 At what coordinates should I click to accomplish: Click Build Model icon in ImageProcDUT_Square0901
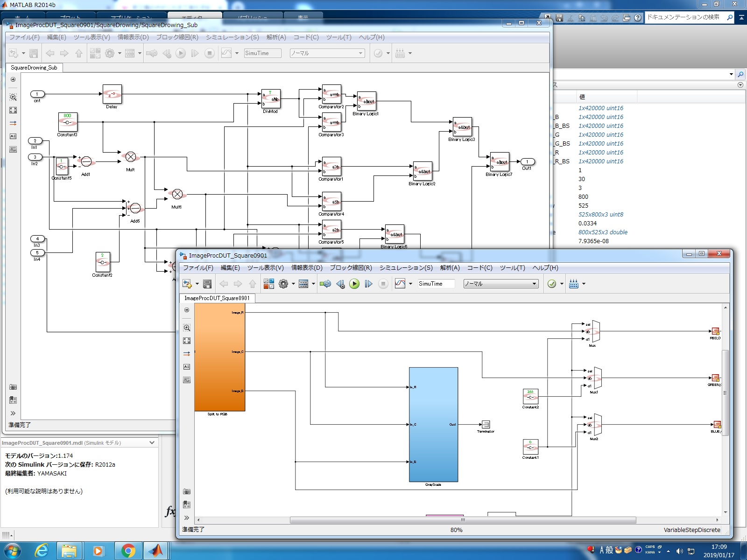click(574, 284)
